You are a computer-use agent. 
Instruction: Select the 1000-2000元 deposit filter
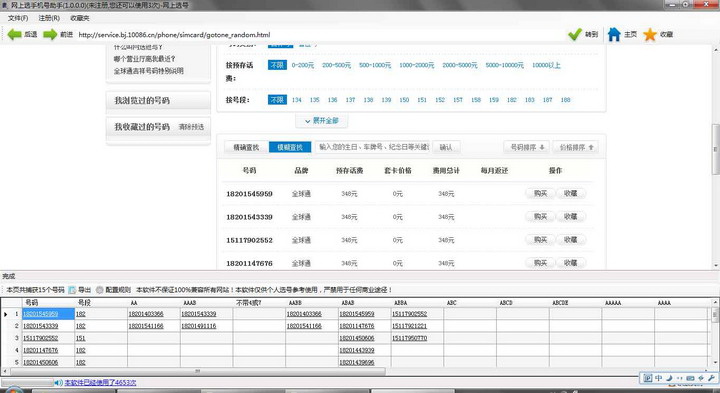click(x=416, y=65)
